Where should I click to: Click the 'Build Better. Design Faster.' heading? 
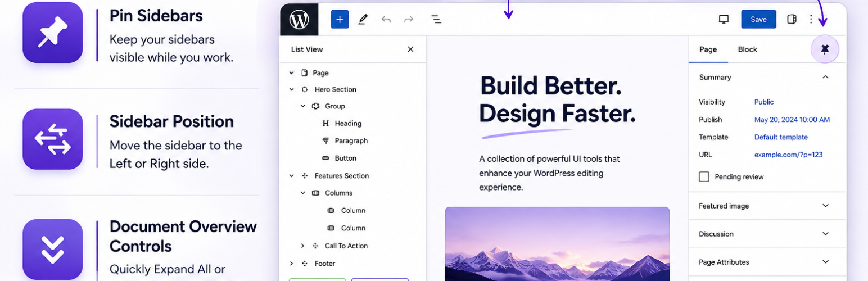557,100
